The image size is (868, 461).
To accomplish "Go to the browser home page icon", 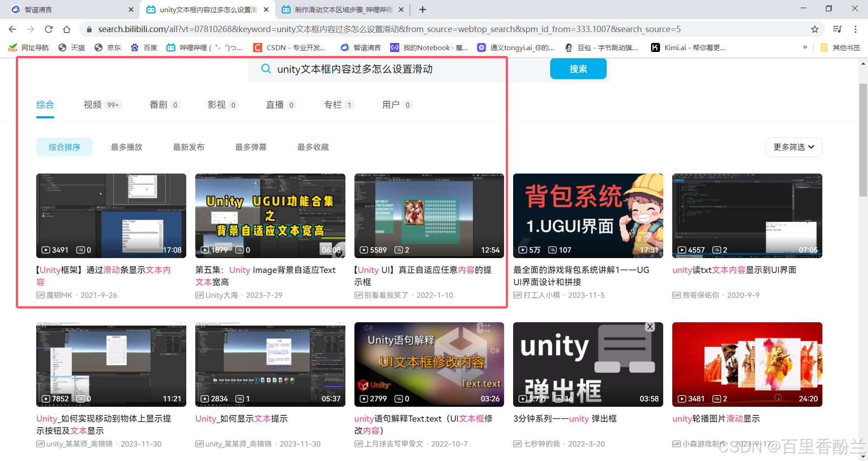I will coord(66,29).
